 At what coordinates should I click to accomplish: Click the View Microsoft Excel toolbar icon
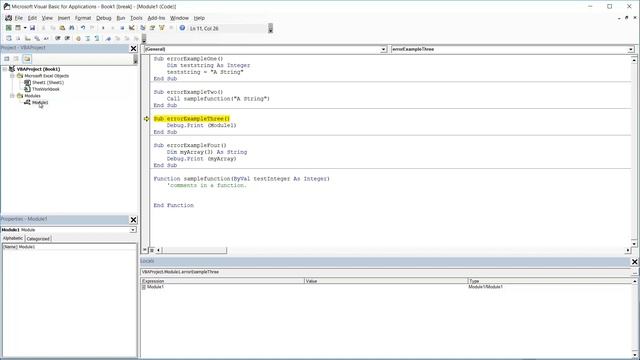[x=9, y=28]
